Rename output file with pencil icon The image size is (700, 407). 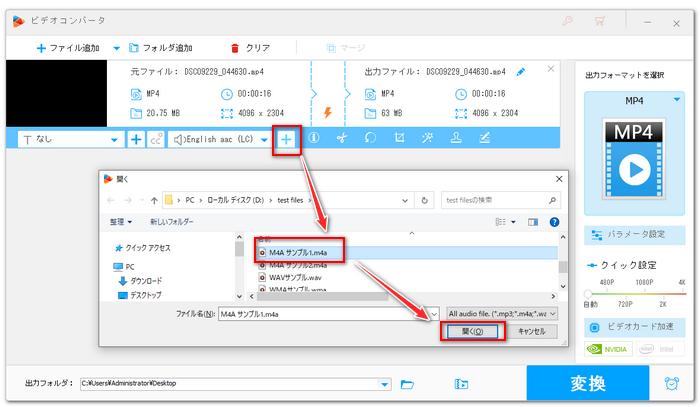coord(521,72)
